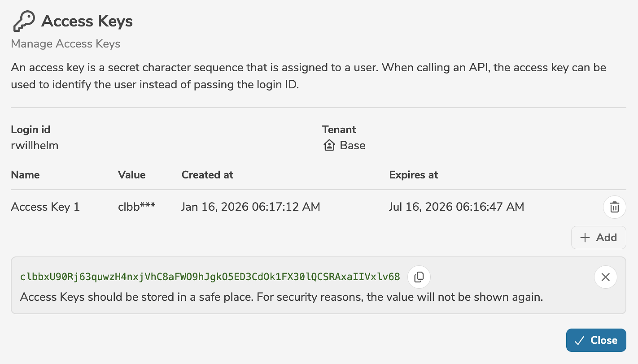Click the masked value clbb***
This screenshot has width=638, height=364.
click(136, 207)
